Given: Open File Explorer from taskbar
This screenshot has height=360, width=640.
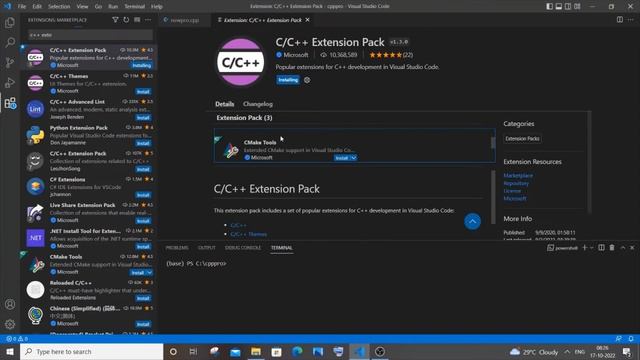Looking at the screenshot, I should pos(256,351).
